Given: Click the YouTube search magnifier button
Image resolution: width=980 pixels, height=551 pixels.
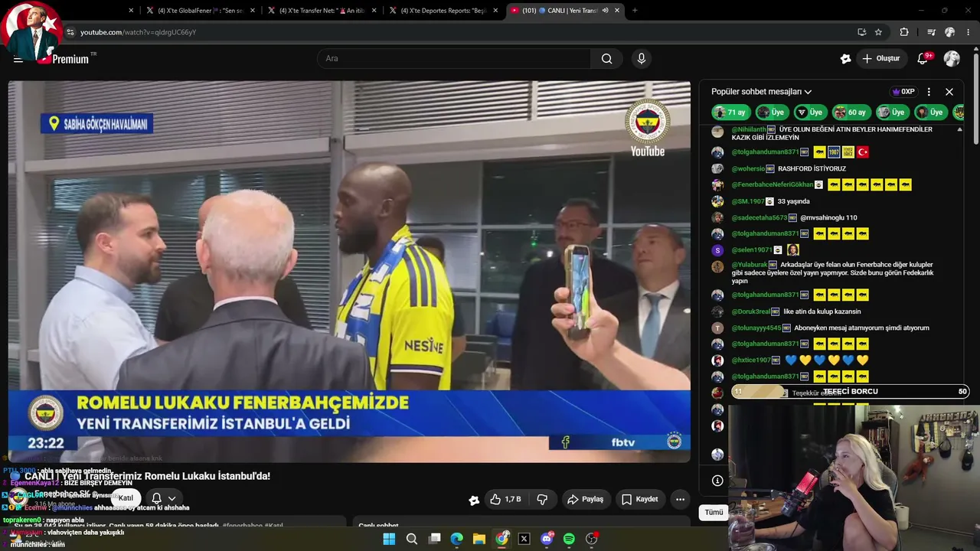Looking at the screenshot, I should 606,59.
